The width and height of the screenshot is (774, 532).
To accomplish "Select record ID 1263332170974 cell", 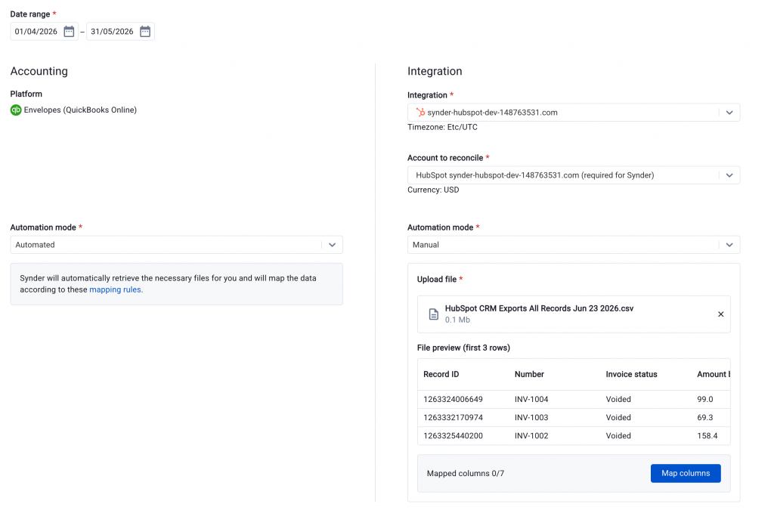I will [x=454, y=417].
